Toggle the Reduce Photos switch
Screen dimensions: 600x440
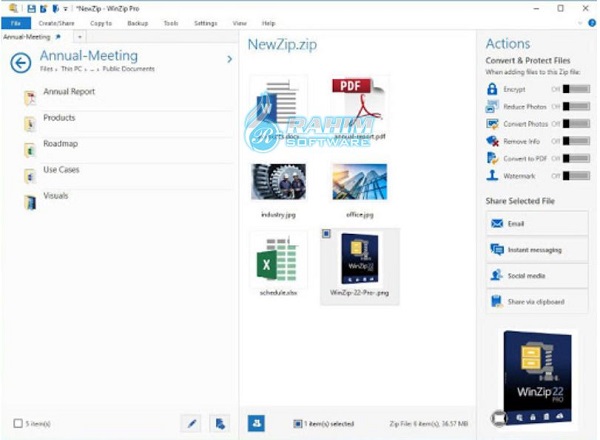576,106
